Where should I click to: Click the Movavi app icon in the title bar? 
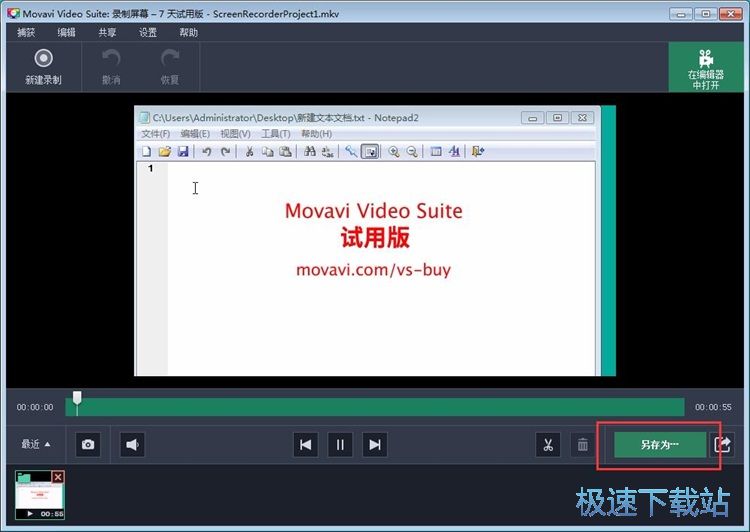13,13
